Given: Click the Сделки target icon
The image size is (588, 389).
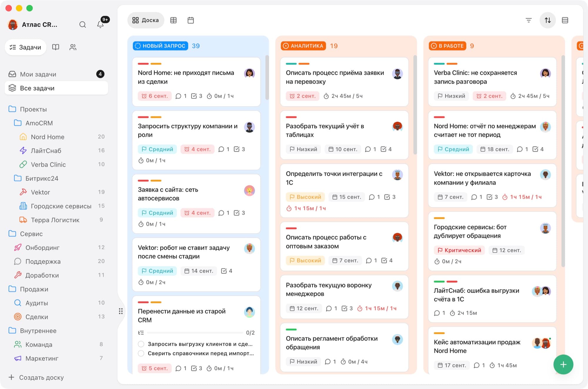Looking at the screenshot, I should (18, 317).
